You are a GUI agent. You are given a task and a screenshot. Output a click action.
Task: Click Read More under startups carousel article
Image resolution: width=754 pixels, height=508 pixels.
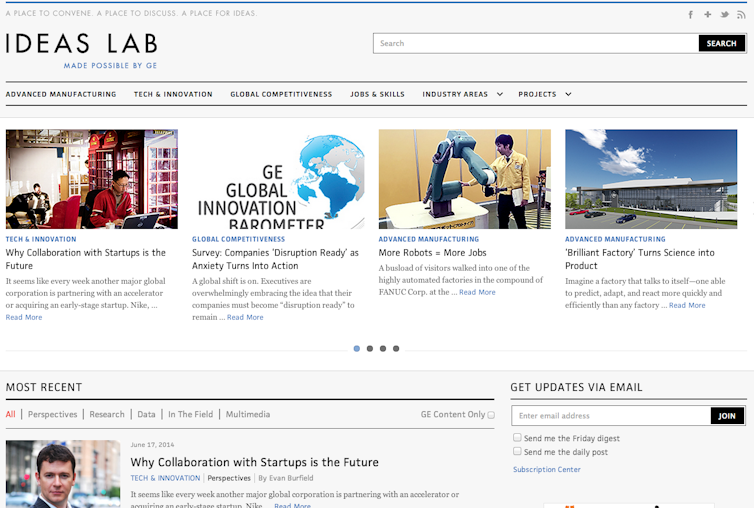click(x=24, y=318)
